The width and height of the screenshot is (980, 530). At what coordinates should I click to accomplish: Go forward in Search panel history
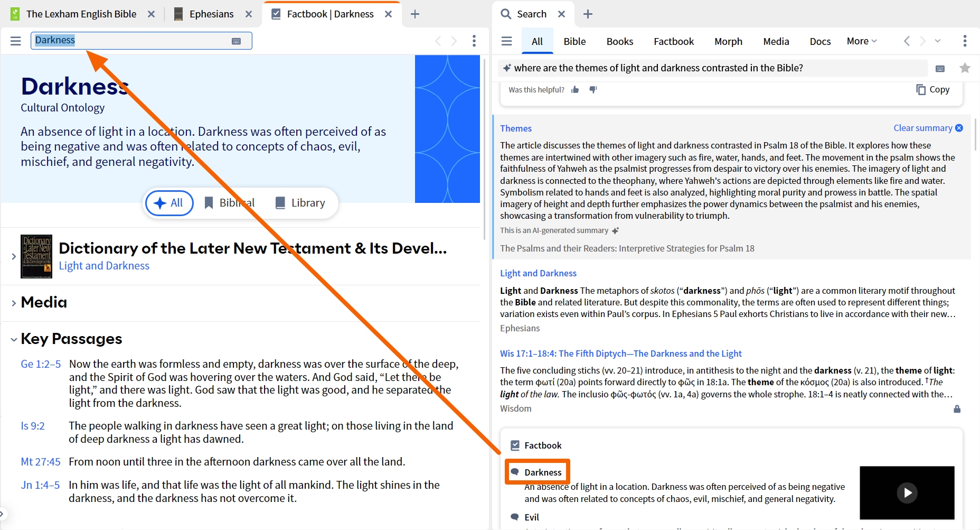click(922, 41)
